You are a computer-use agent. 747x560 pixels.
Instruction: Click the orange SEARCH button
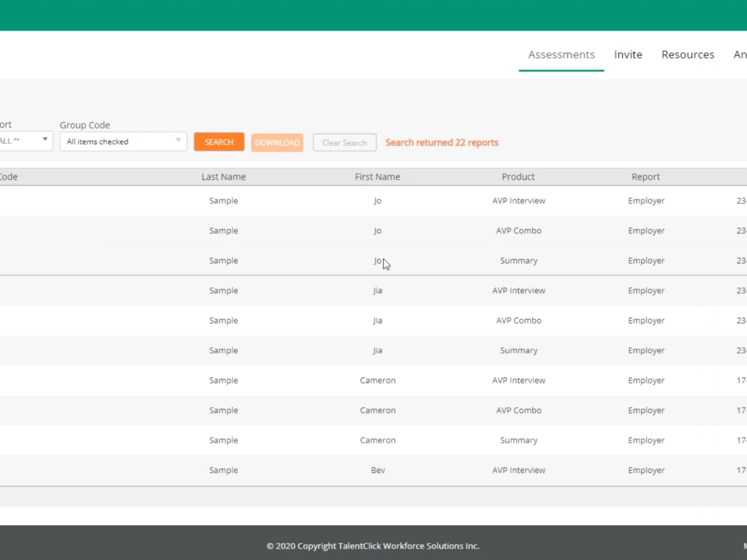pos(219,142)
